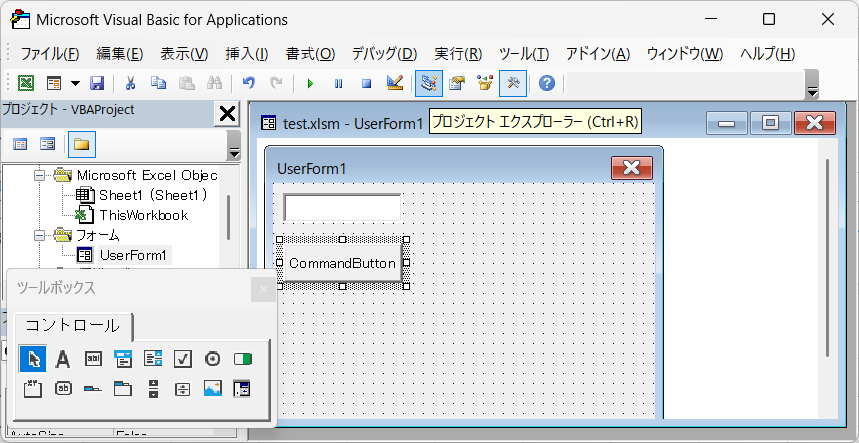The image size is (859, 443).
Task: Click the Project Explorer toolbar icon
Action: pos(429,83)
